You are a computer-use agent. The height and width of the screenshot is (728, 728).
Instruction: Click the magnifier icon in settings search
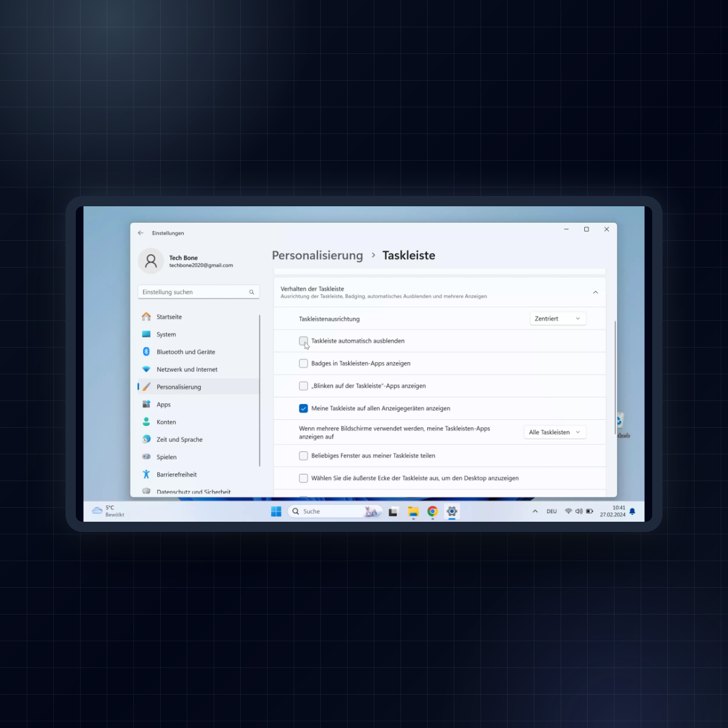252,292
